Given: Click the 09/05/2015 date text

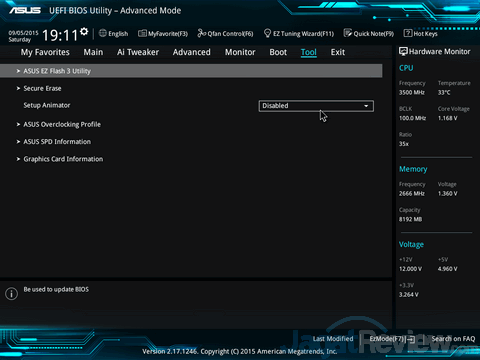Looking at the screenshot, I should [23, 33].
